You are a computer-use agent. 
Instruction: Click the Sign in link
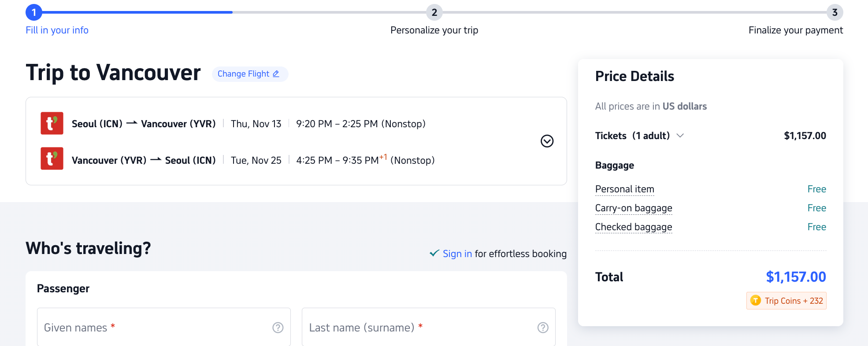pos(457,254)
